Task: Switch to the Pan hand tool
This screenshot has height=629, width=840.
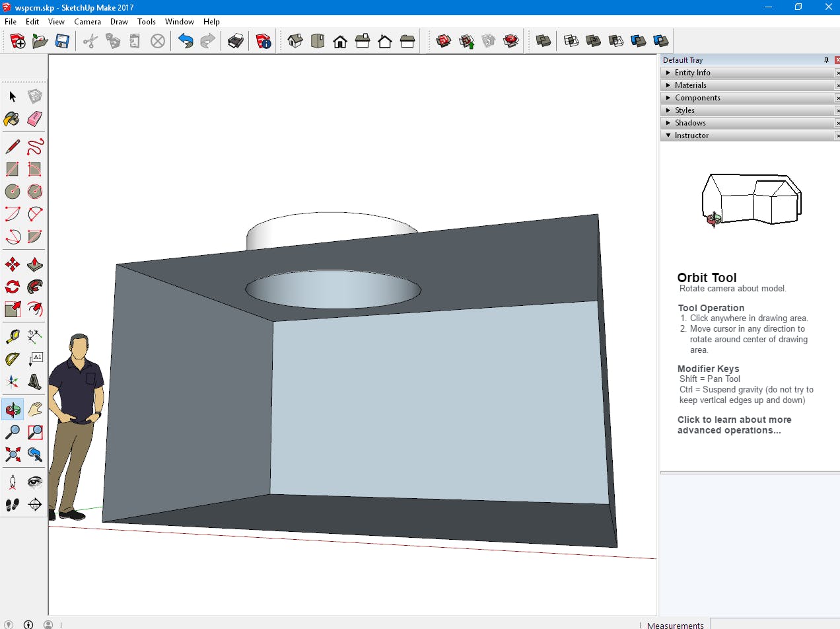Action: (35, 410)
